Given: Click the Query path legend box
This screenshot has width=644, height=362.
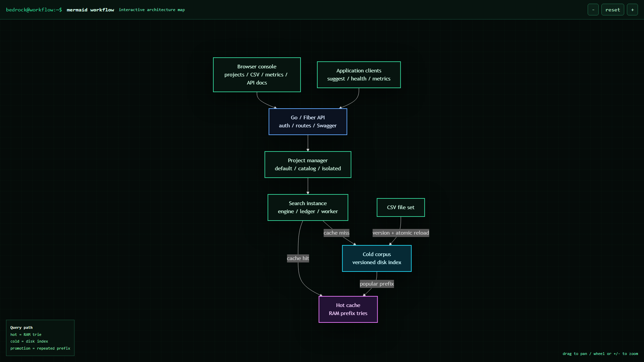Looking at the screenshot, I should 40,338.
